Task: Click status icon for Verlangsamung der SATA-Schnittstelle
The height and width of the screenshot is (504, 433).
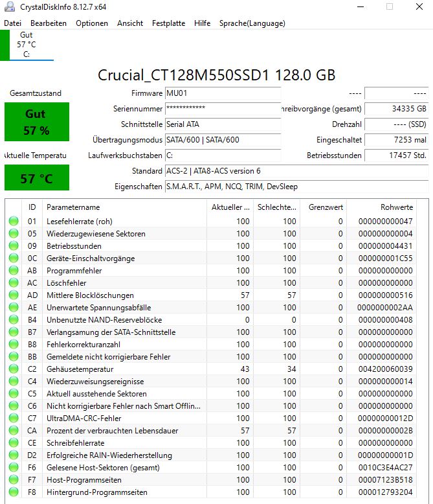Action: click(x=14, y=332)
